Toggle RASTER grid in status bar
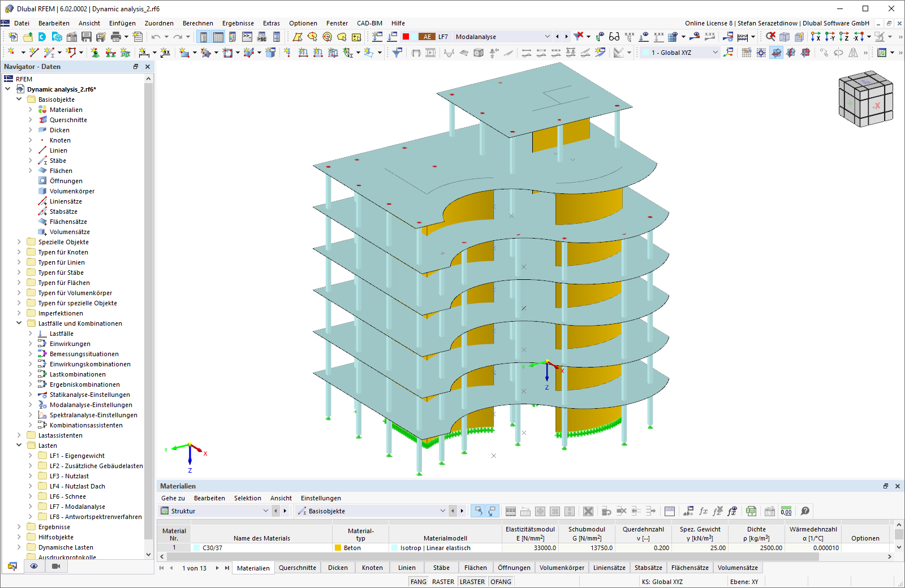The height and width of the screenshot is (588, 905). [x=443, y=582]
